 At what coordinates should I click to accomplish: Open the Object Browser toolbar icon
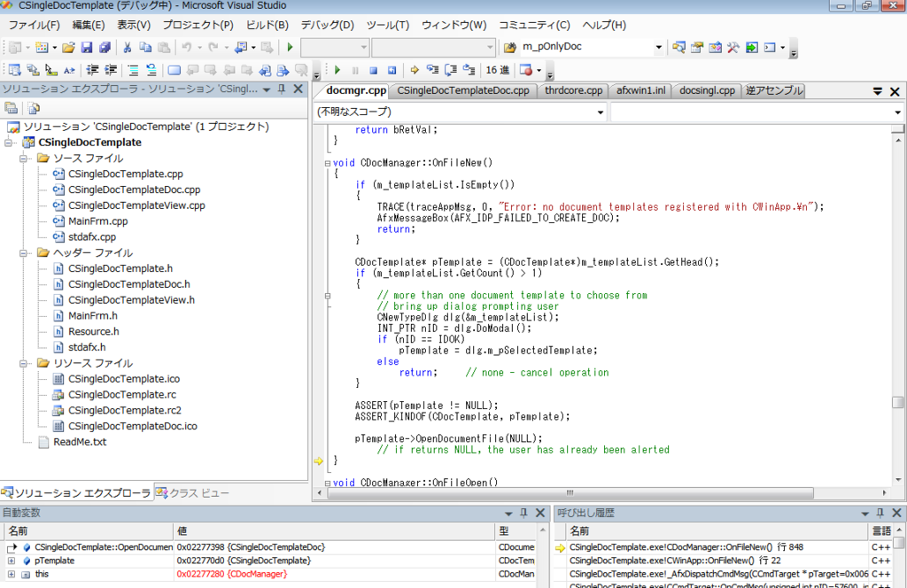[715, 48]
